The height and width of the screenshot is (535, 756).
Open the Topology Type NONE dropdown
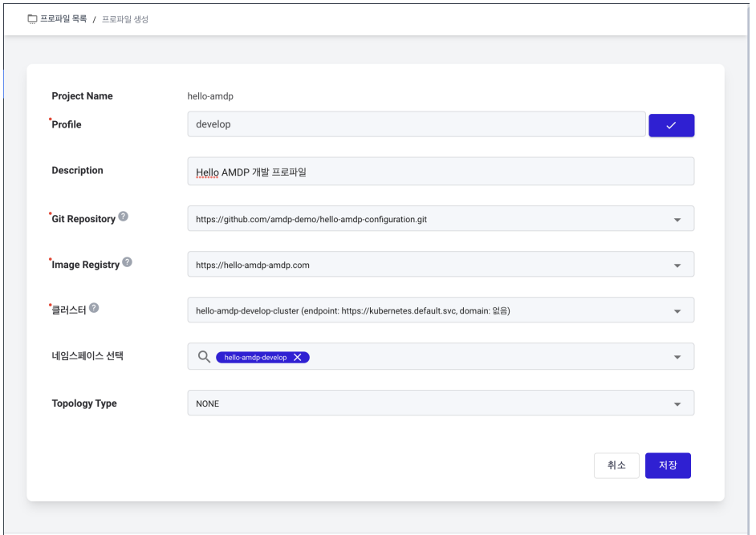pyautogui.click(x=441, y=403)
